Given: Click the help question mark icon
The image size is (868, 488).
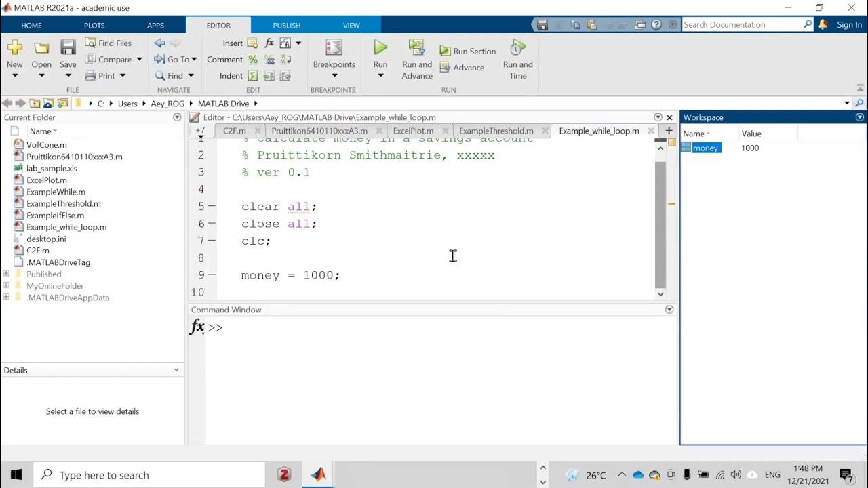Looking at the screenshot, I should coord(656,24).
